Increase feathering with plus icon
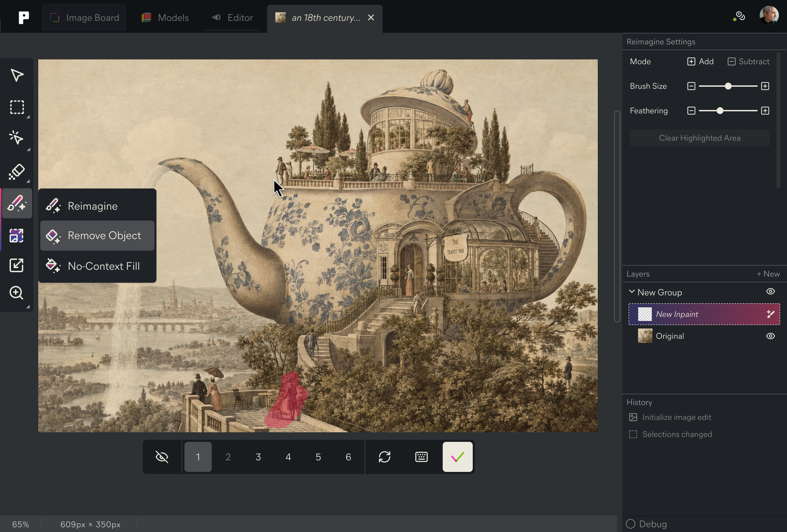The height and width of the screenshot is (532, 787). tap(765, 111)
